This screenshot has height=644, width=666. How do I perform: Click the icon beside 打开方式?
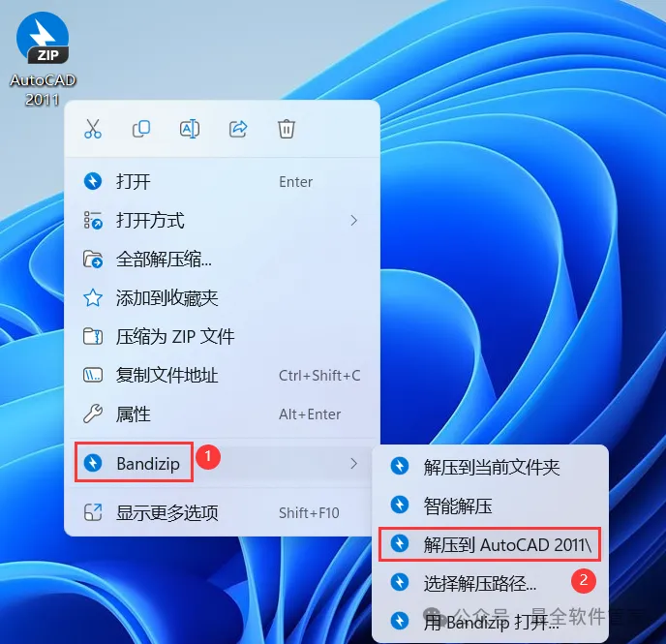pos(93,221)
